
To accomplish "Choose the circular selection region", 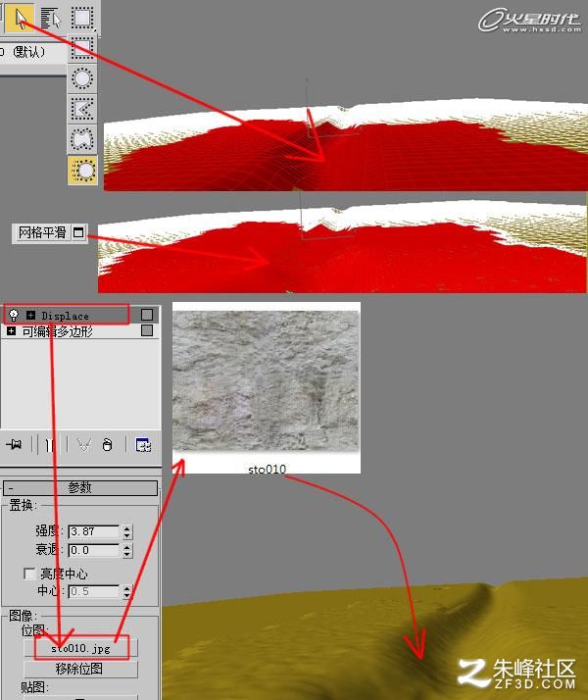I will (x=82, y=78).
